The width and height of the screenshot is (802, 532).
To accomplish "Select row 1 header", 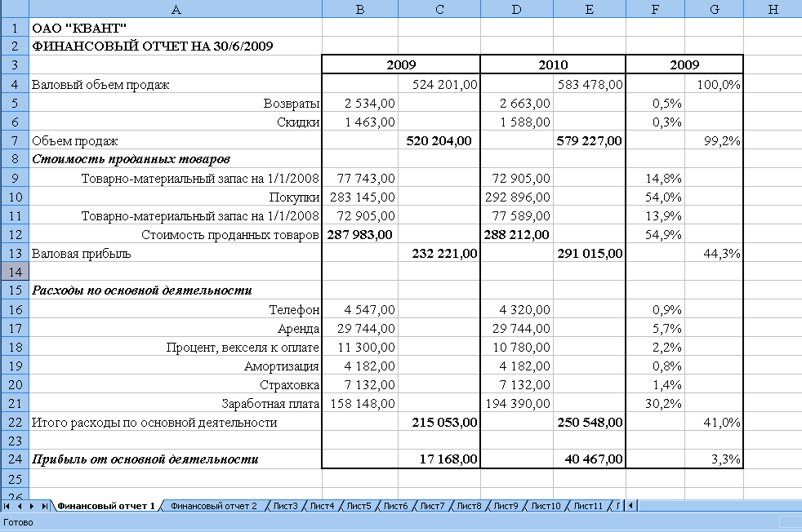I will point(15,28).
